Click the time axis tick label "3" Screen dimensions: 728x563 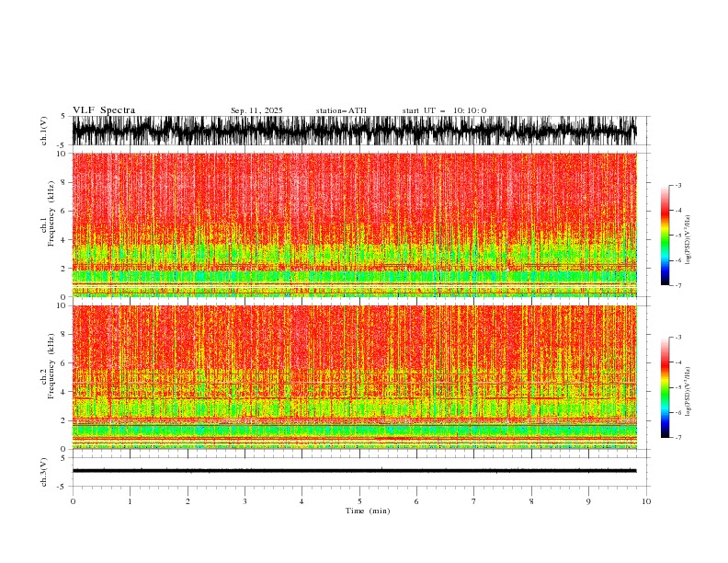point(245,501)
